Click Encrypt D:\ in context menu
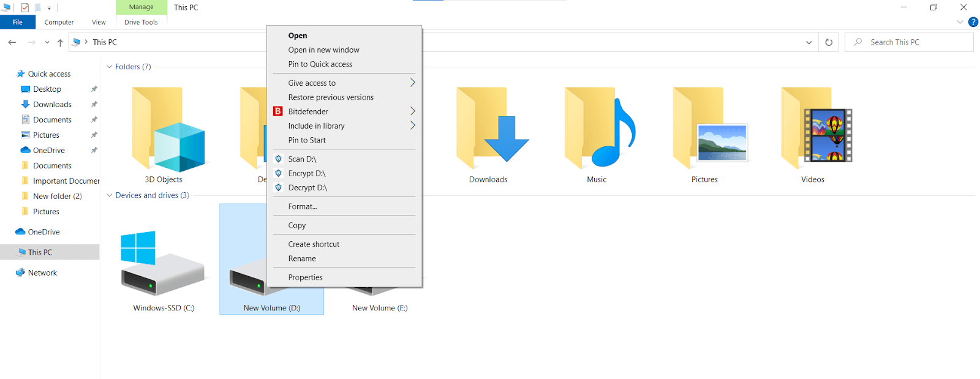Screen dimensions: 980x379 pos(307,173)
